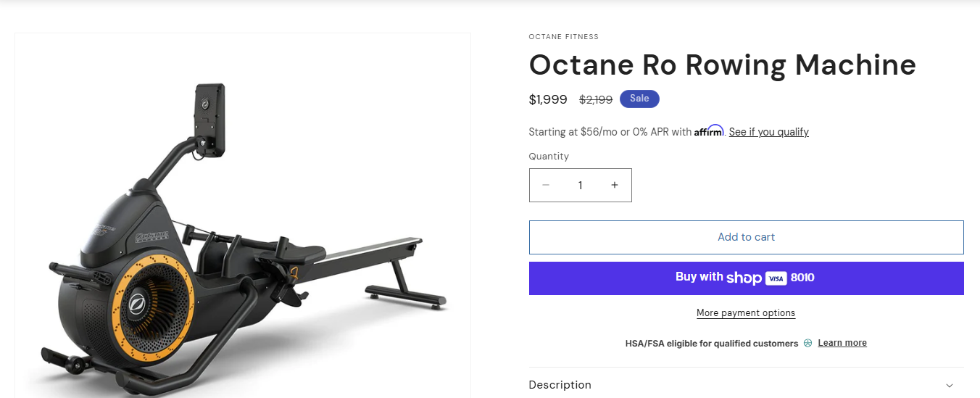Click the card ending 8010 text

tap(802, 278)
